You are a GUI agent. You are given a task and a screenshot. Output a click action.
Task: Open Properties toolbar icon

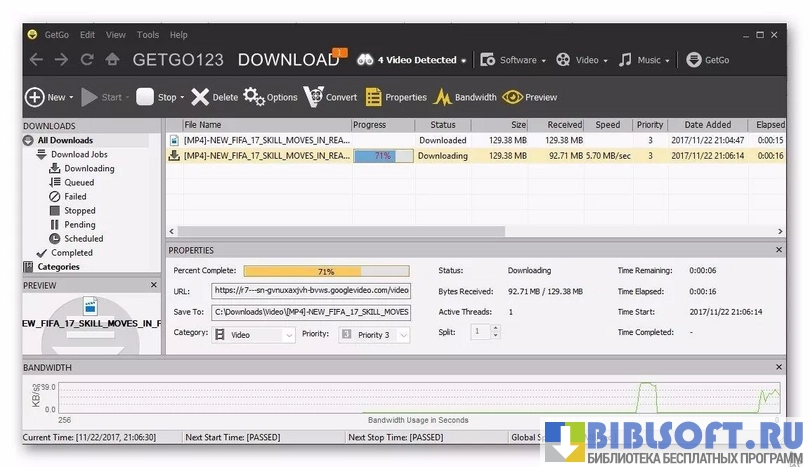[373, 97]
